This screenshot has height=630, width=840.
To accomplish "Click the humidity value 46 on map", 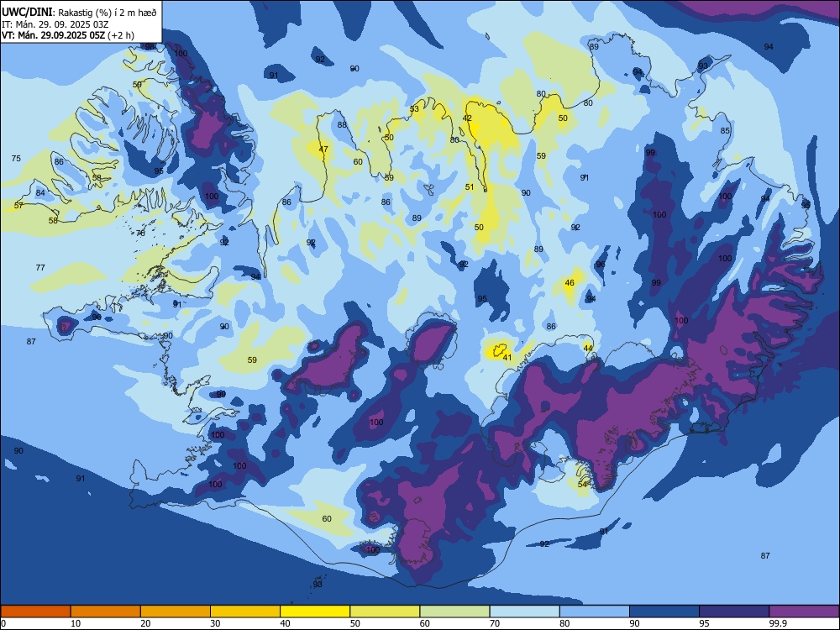I will [570, 282].
